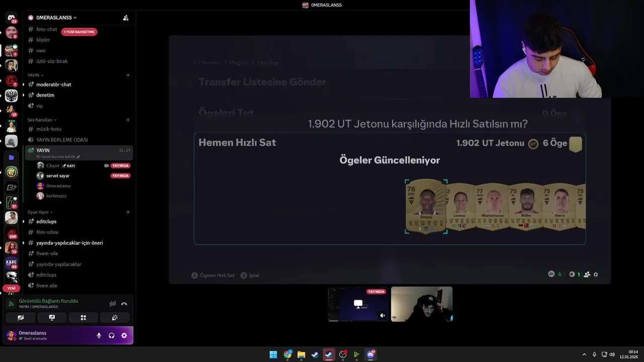The image size is (644, 362).
Task: Select the YAYINDA stream preview thumbnail
Action: 358,304
